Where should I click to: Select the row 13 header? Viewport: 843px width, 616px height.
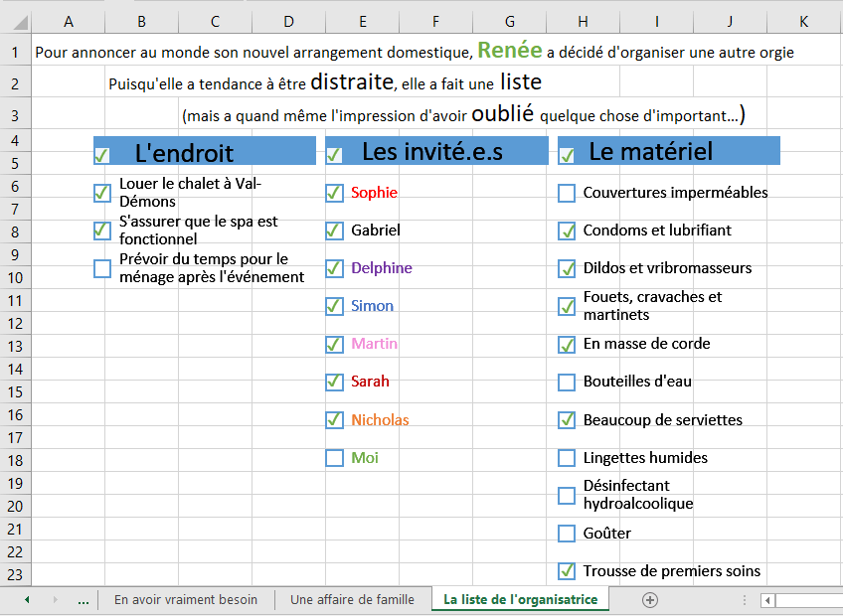15,346
